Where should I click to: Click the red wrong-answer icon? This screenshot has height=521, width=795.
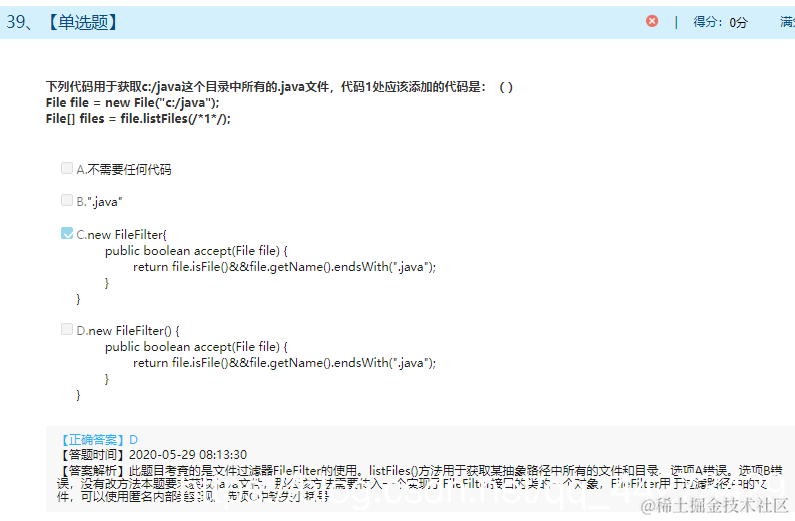[652, 21]
